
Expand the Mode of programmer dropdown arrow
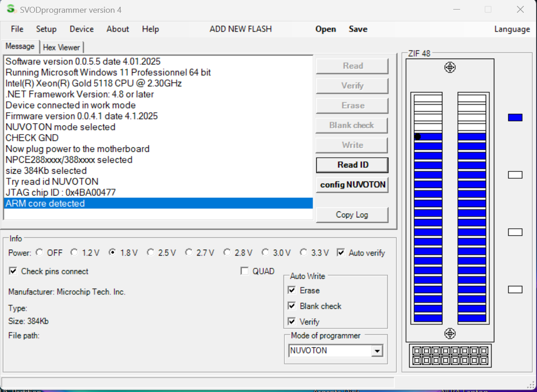377,351
